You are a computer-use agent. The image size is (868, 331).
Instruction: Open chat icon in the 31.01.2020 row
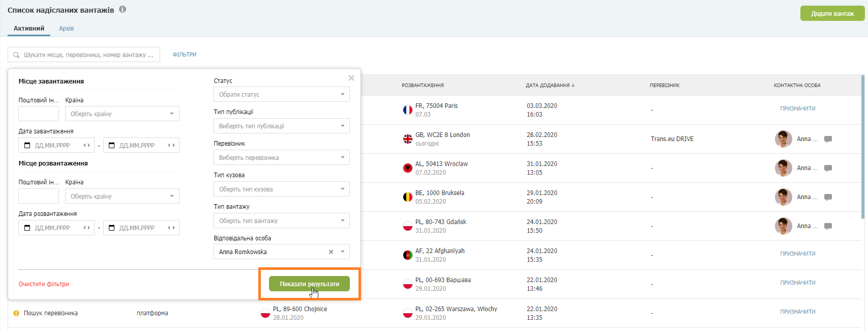(x=828, y=168)
